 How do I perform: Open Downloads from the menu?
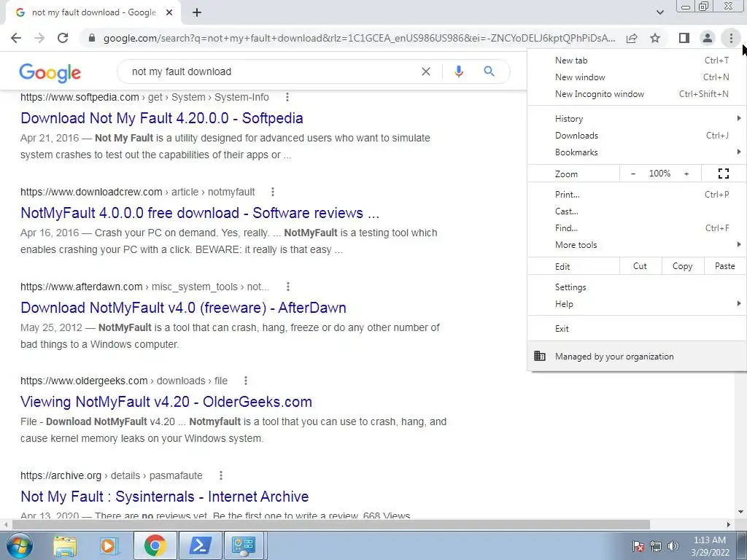point(637,135)
